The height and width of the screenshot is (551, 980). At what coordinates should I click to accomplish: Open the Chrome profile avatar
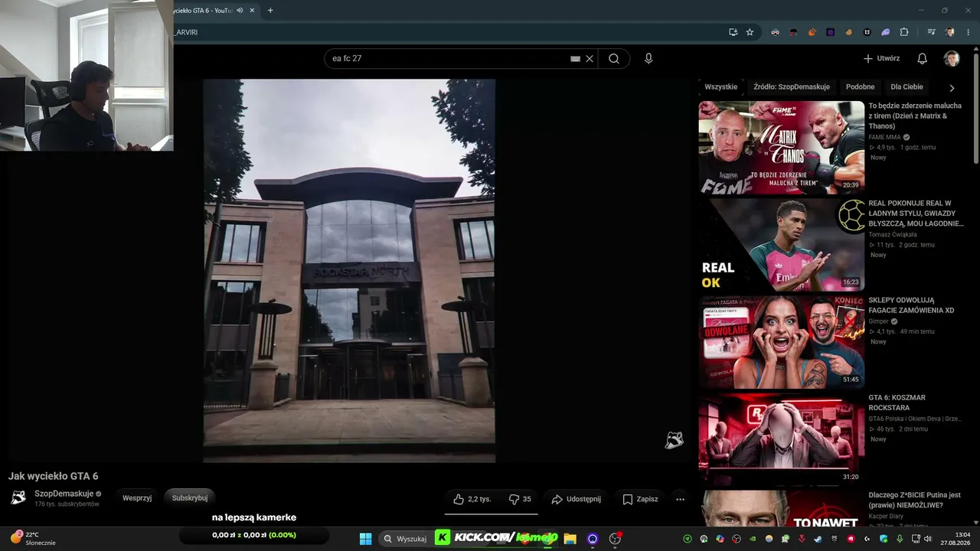[950, 32]
